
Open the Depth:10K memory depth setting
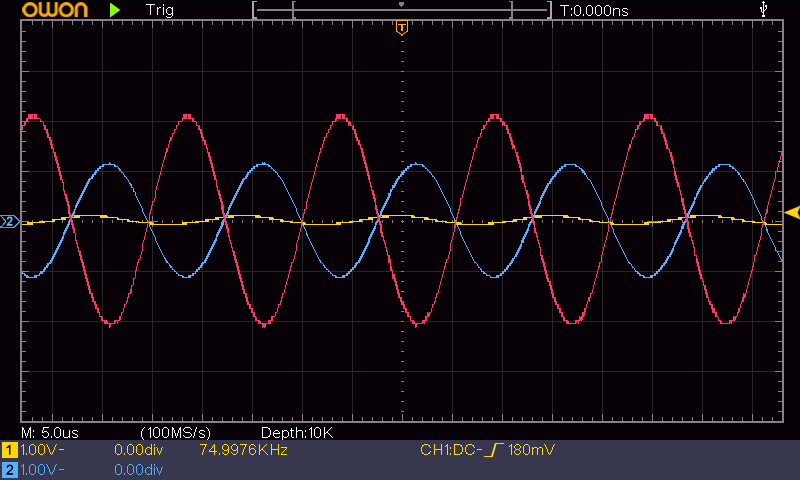[296, 432]
